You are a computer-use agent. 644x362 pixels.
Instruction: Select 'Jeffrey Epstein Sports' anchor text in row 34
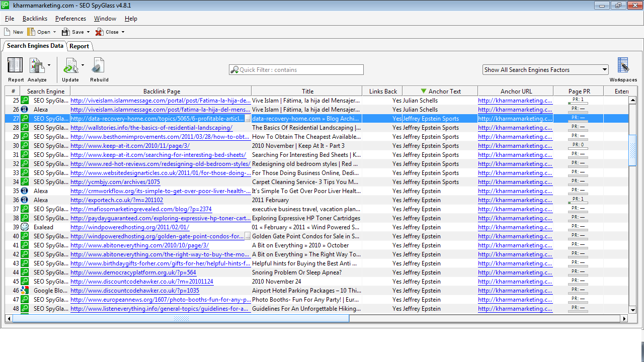coord(431,182)
